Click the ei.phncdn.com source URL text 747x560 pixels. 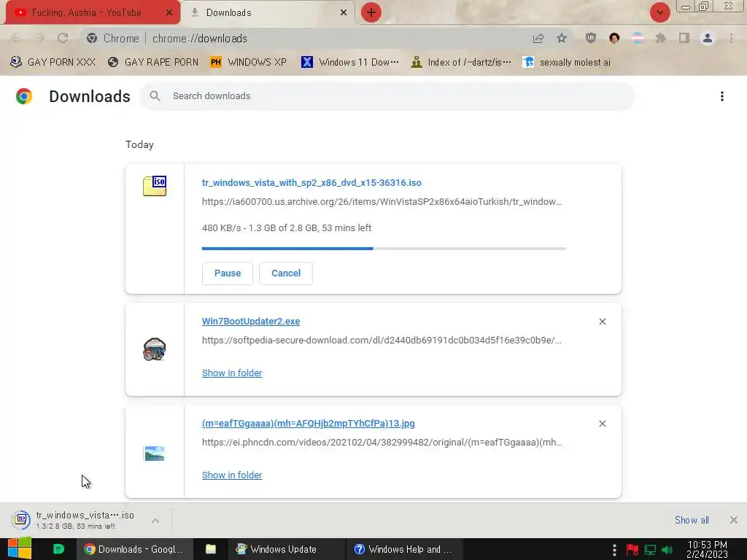click(382, 443)
